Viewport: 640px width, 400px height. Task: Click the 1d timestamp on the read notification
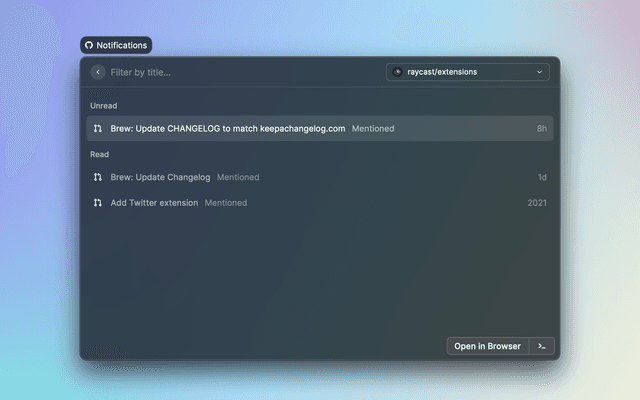pyautogui.click(x=541, y=177)
